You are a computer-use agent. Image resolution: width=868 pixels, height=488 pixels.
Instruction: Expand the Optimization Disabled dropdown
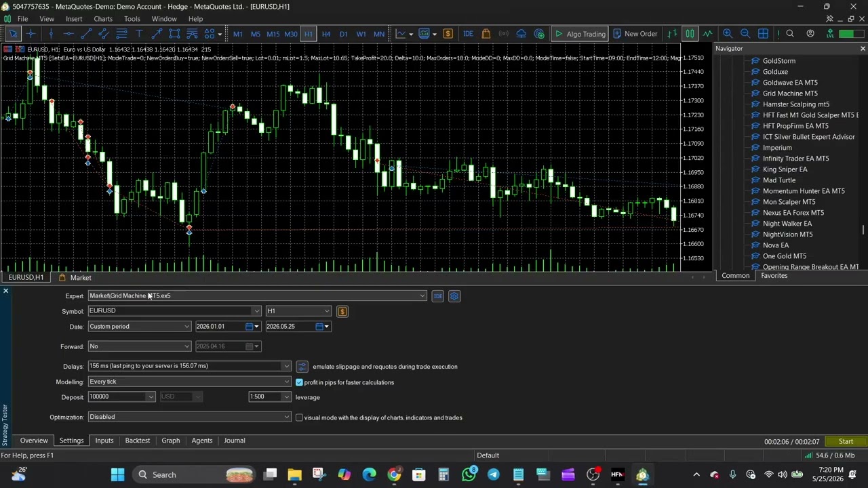(286, 417)
